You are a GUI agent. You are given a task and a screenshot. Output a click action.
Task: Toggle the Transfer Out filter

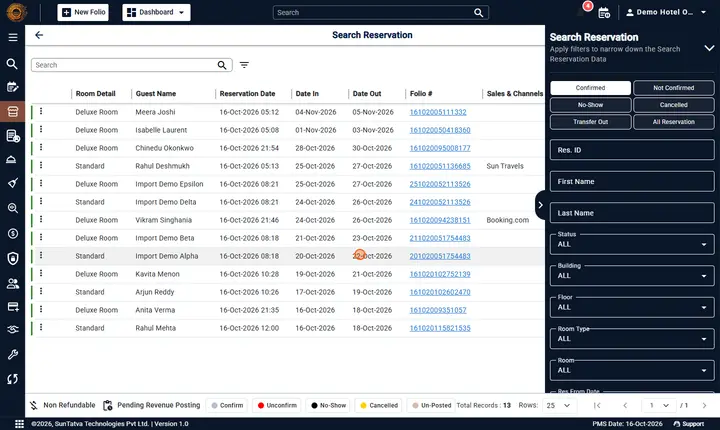(x=590, y=122)
